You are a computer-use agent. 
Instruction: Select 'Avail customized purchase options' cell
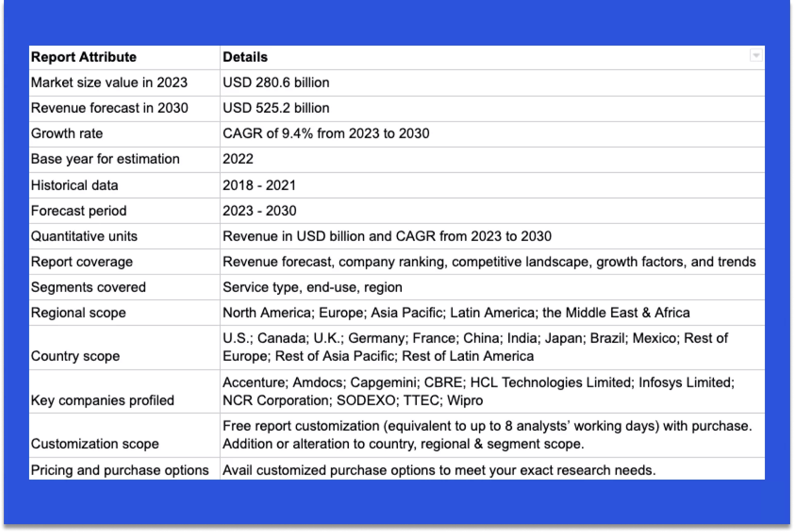pos(492,469)
